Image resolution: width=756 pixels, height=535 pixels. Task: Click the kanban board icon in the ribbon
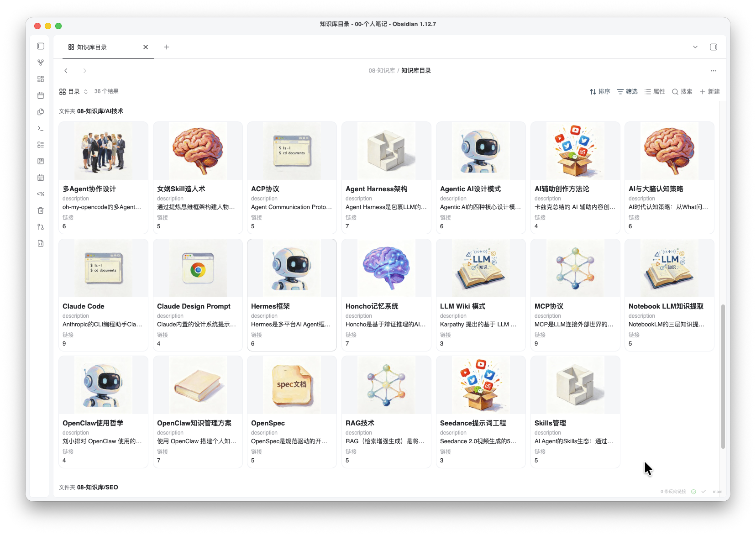41,161
